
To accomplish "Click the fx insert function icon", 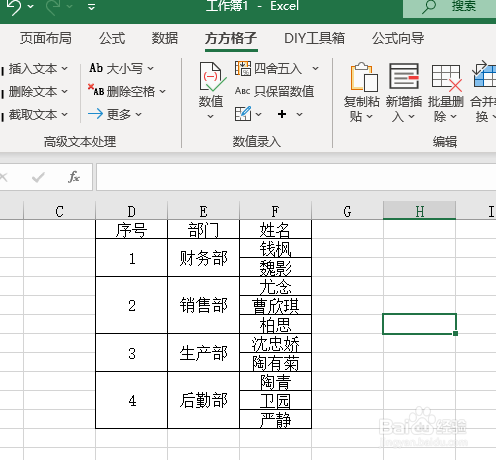I will point(74,177).
